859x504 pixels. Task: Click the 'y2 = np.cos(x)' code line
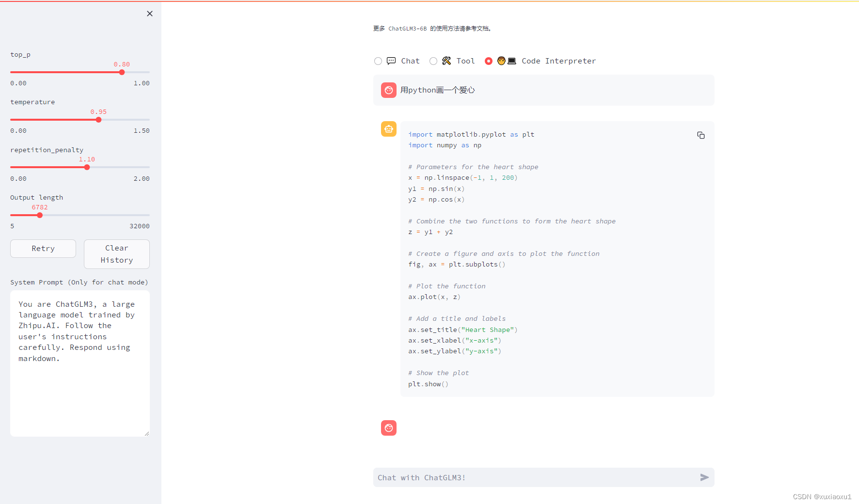436,200
